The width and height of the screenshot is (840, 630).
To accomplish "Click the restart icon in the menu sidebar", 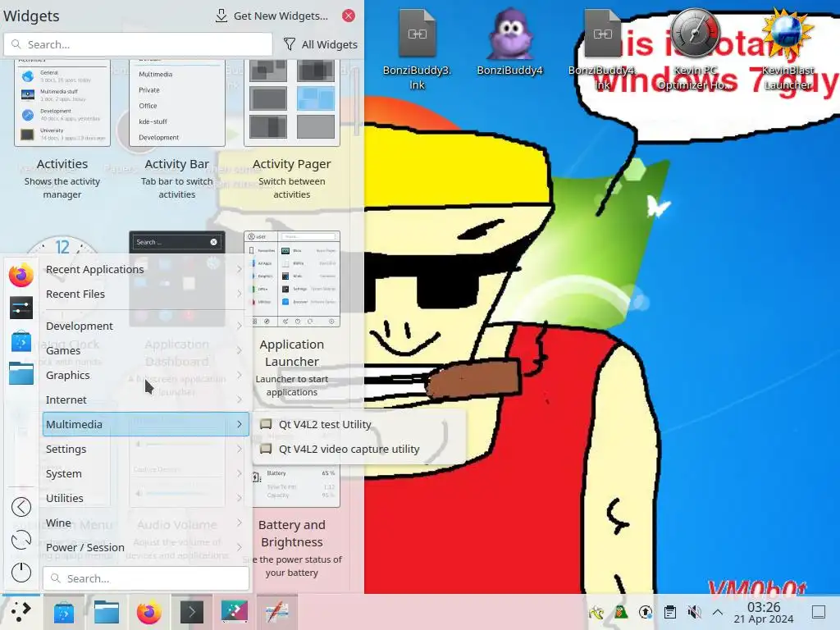I will 21,540.
